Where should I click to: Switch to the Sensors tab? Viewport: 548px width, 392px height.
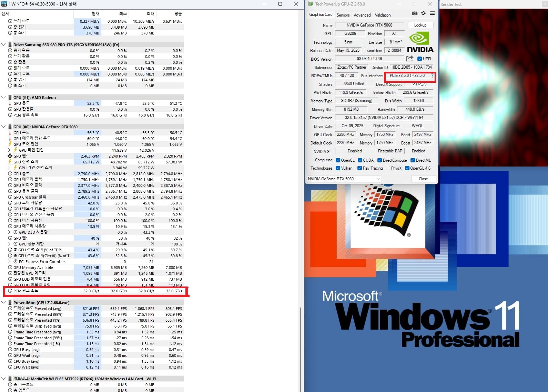pos(343,15)
